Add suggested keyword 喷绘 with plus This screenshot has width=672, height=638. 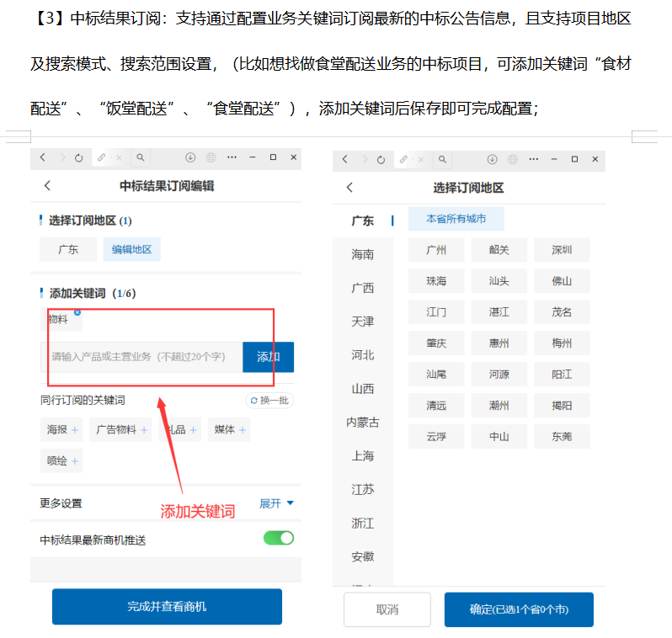75,460
